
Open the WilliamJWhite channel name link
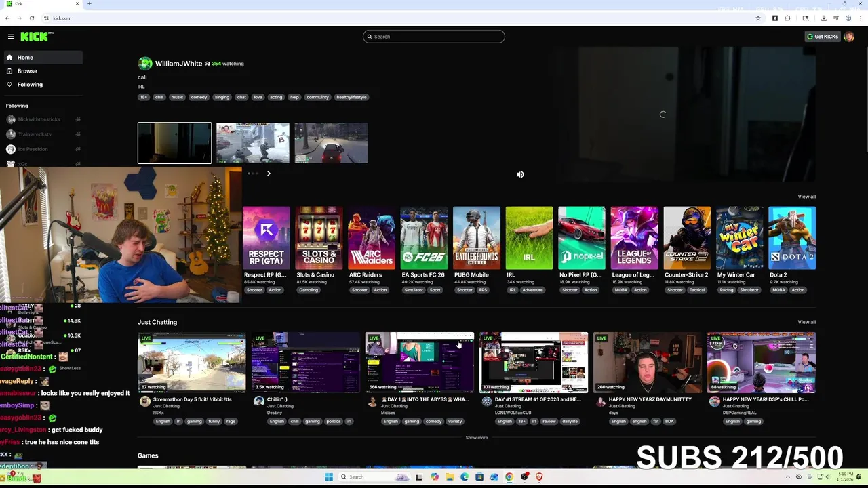tap(178, 64)
